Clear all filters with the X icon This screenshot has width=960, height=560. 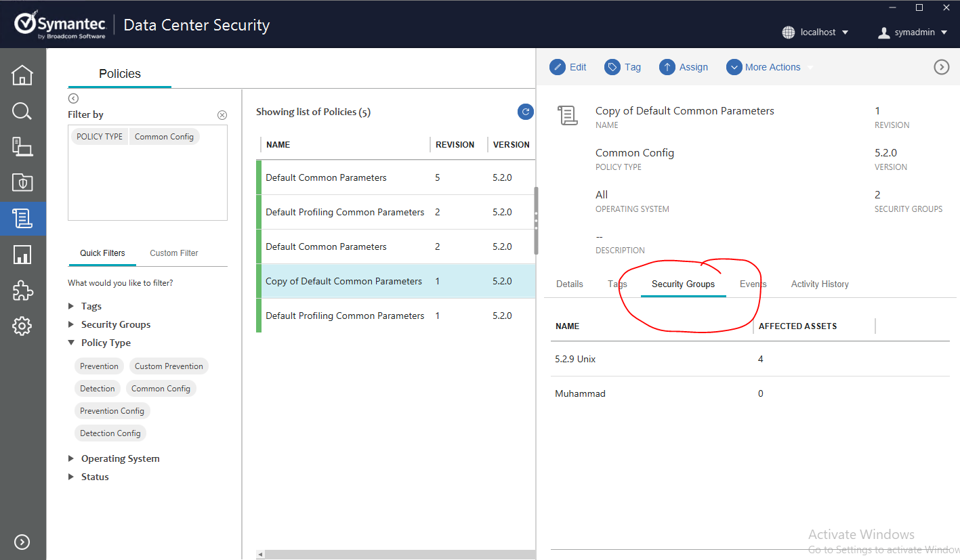click(x=222, y=115)
